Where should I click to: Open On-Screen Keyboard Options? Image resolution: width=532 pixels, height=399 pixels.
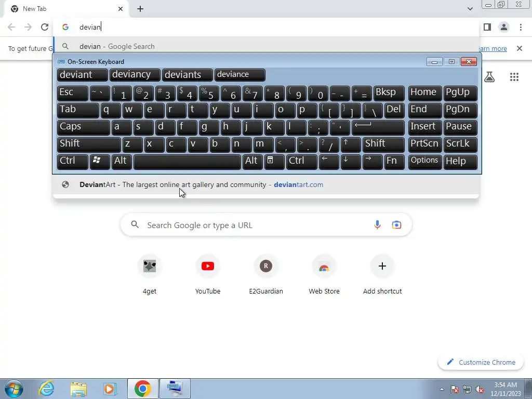(x=425, y=162)
